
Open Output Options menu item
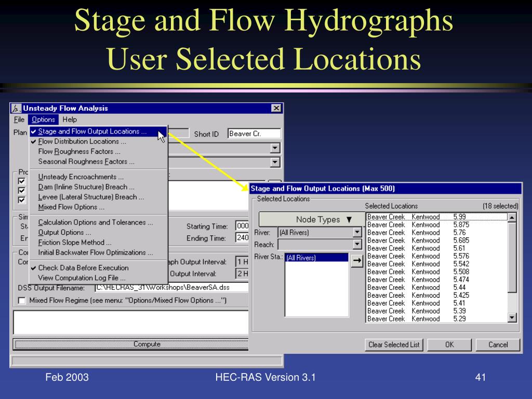[98, 232]
